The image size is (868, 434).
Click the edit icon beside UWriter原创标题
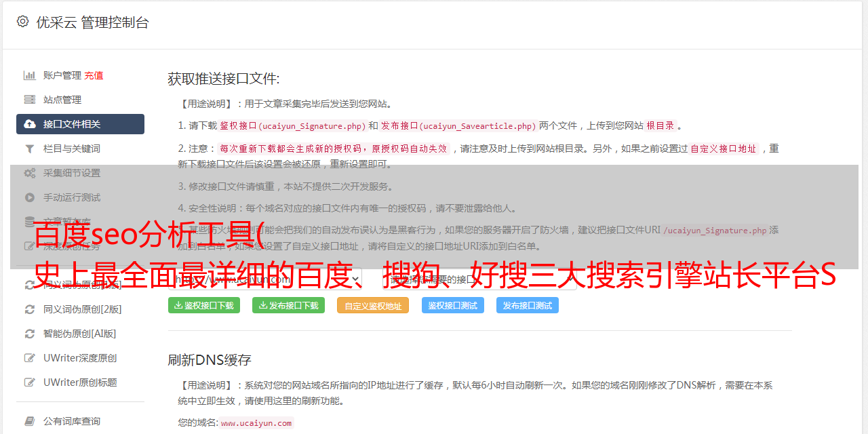[30, 382]
